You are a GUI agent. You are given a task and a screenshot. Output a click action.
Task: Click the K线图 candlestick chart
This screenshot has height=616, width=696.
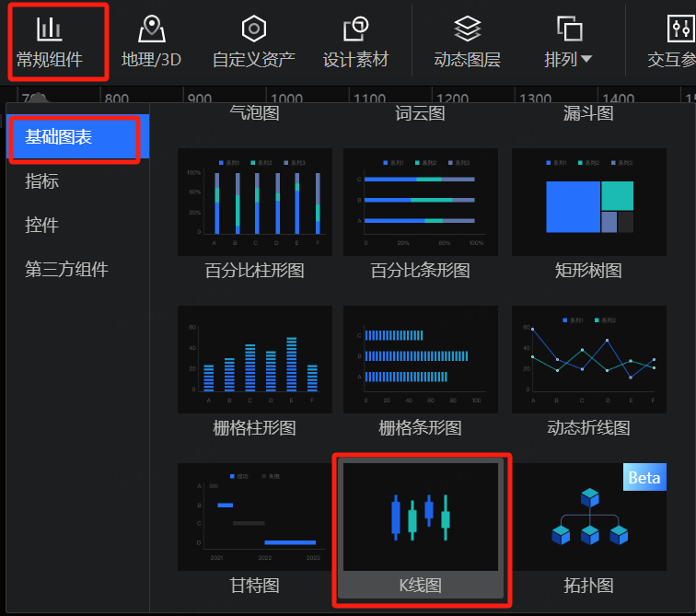click(x=420, y=517)
